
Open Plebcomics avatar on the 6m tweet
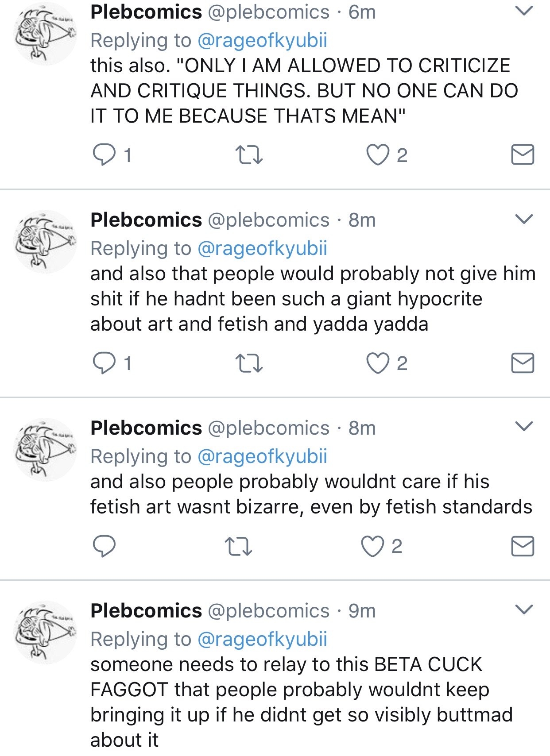(x=45, y=35)
